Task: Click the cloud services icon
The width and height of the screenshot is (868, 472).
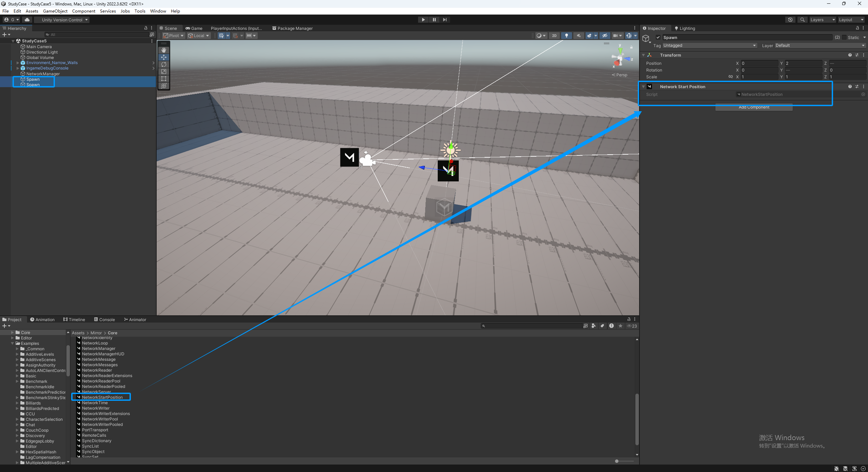Action: click(x=27, y=20)
